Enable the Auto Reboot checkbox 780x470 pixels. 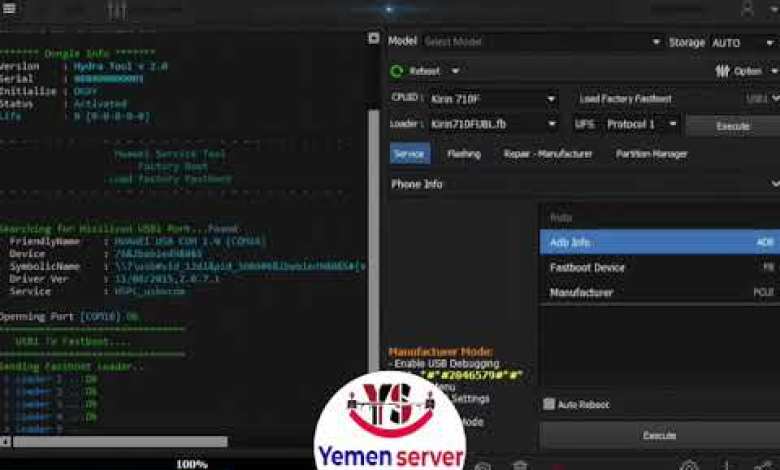tap(548, 404)
